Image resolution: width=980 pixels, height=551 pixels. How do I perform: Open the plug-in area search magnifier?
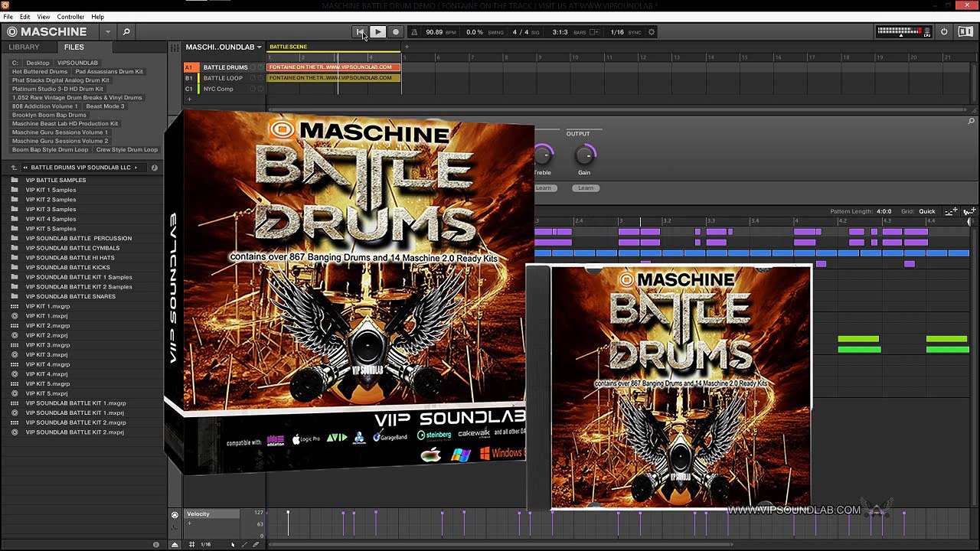click(x=971, y=121)
